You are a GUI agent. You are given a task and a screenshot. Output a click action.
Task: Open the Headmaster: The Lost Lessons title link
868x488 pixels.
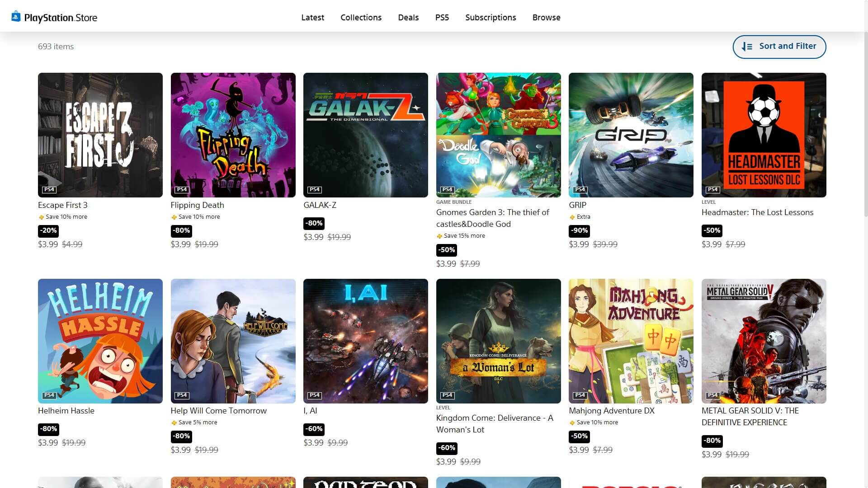pos(757,212)
